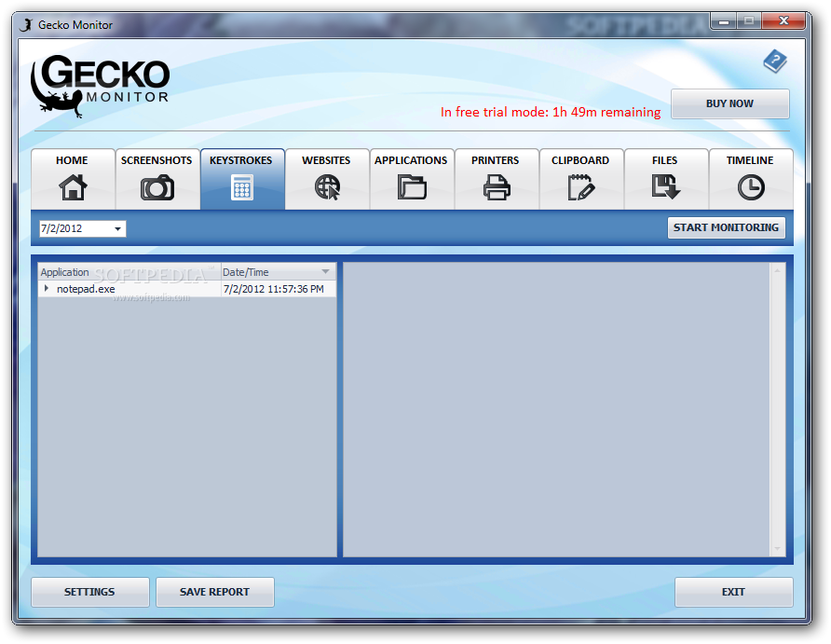831x644 pixels.
Task: Go to the WEBSITES tab label
Action: pyautogui.click(x=326, y=160)
